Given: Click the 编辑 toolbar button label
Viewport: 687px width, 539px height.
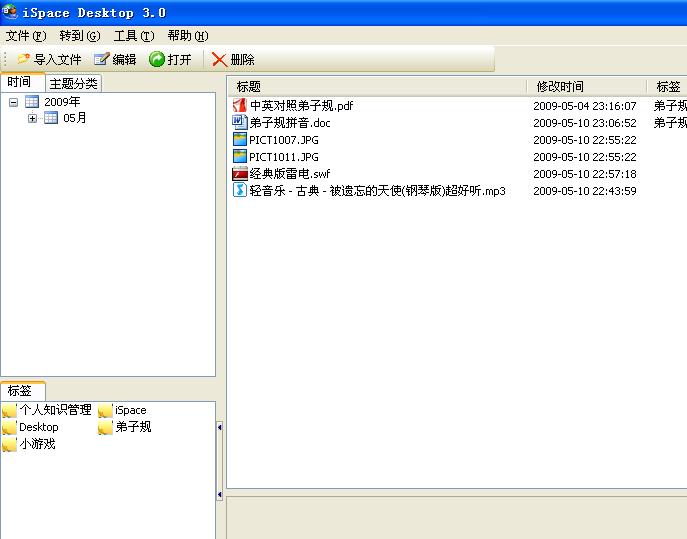Looking at the screenshot, I should click(124, 59).
